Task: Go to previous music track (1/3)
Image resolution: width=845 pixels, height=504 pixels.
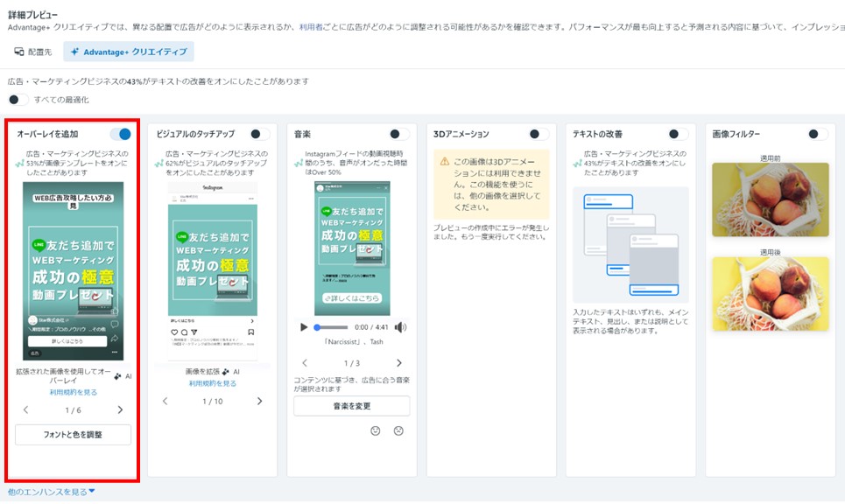Action: click(305, 363)
